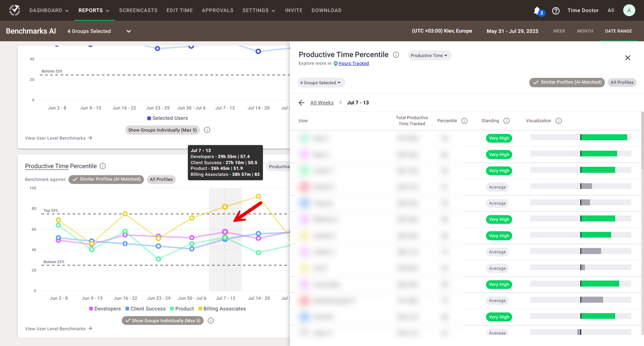Click the lower View User Level Benchmarks link

point(58,329)
